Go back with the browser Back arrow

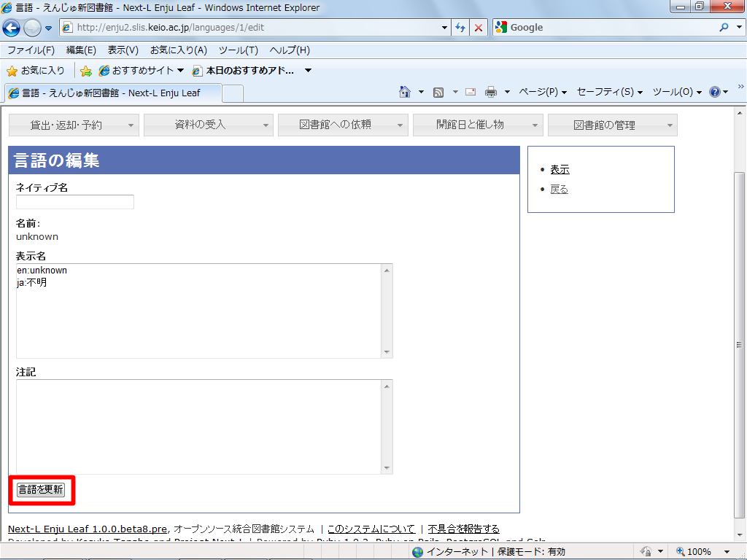pos(11,28)
